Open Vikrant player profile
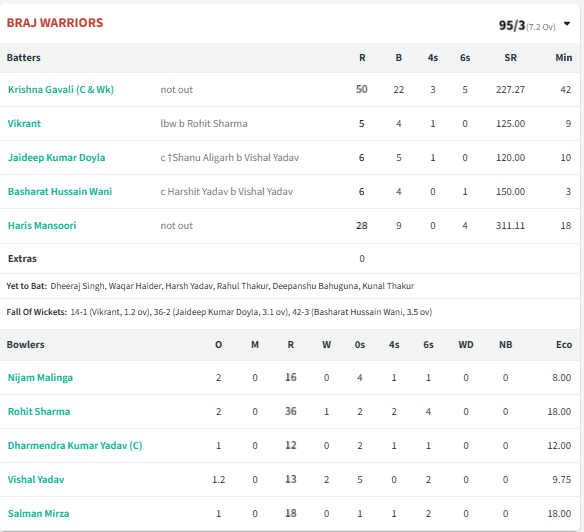Viewport: 584px width, 532px height. coord(24,124)
